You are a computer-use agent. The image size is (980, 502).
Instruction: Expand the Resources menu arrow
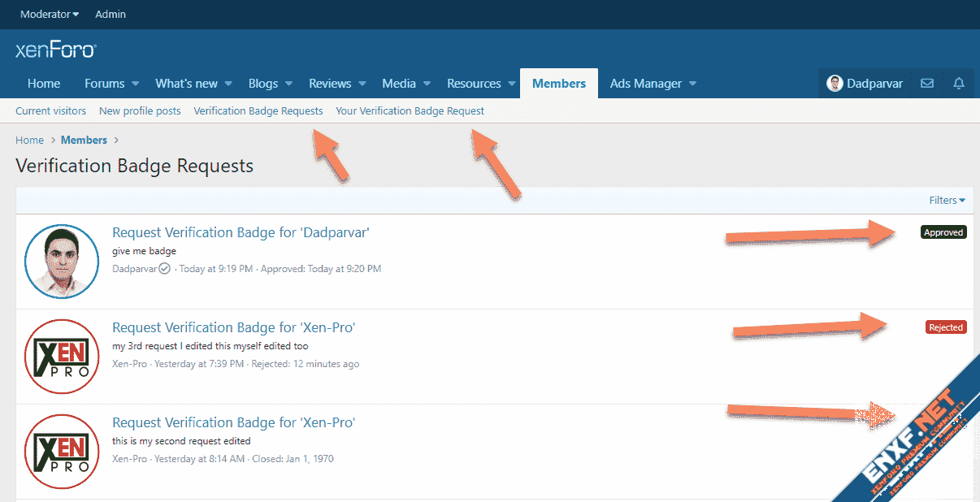click(512, 84)
